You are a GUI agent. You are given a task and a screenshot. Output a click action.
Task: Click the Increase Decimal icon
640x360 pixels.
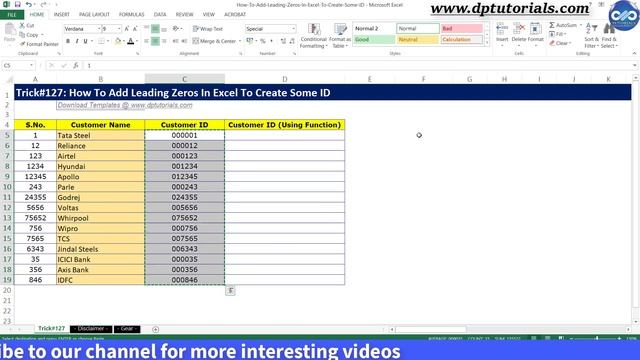click(283, 41)
